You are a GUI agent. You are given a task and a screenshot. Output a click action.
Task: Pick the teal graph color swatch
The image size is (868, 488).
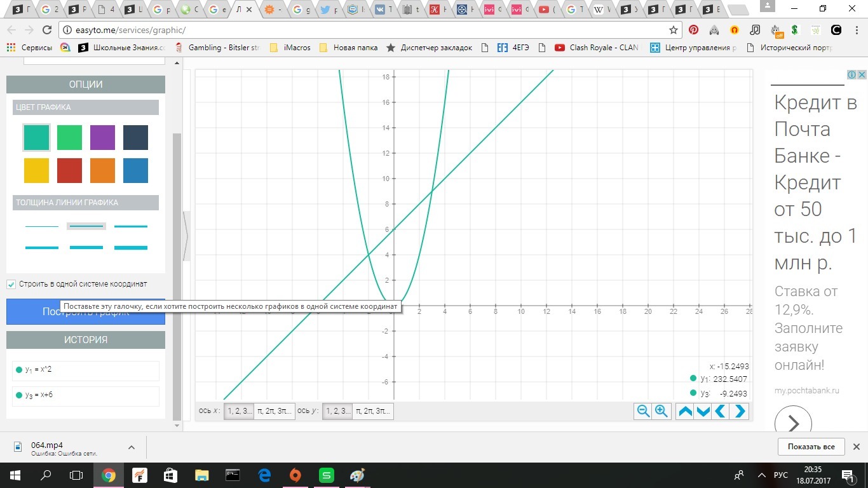click(36, 137)
